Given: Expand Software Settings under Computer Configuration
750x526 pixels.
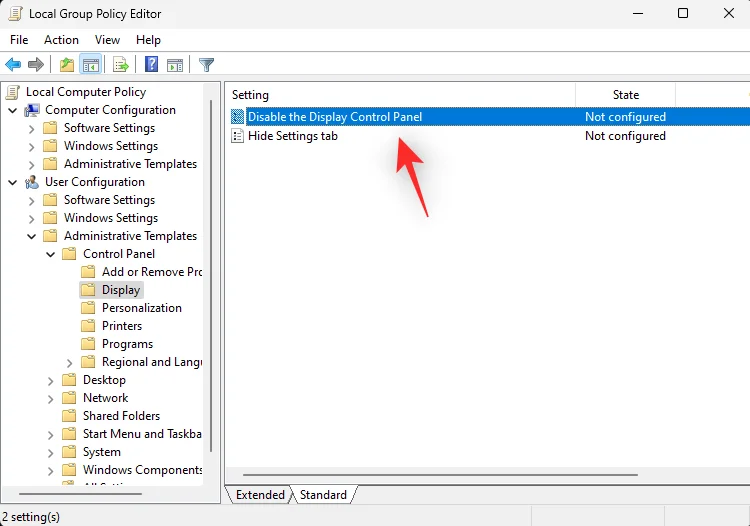Looking at the screenshot, I should [32, 129].
